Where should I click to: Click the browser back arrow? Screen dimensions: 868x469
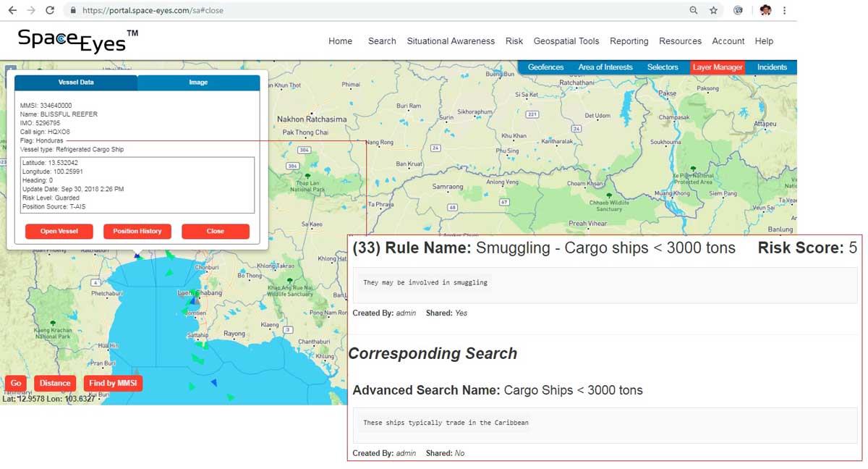point(12,11)
